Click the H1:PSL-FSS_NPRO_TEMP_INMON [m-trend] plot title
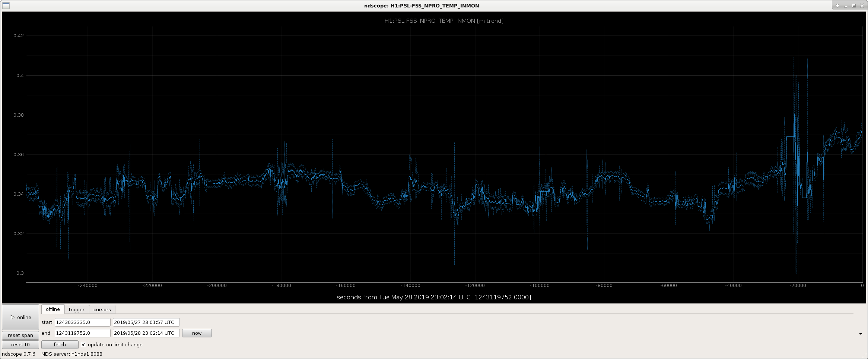The height and width of the screenshot is (359, 868). click(x=444, y=21)
